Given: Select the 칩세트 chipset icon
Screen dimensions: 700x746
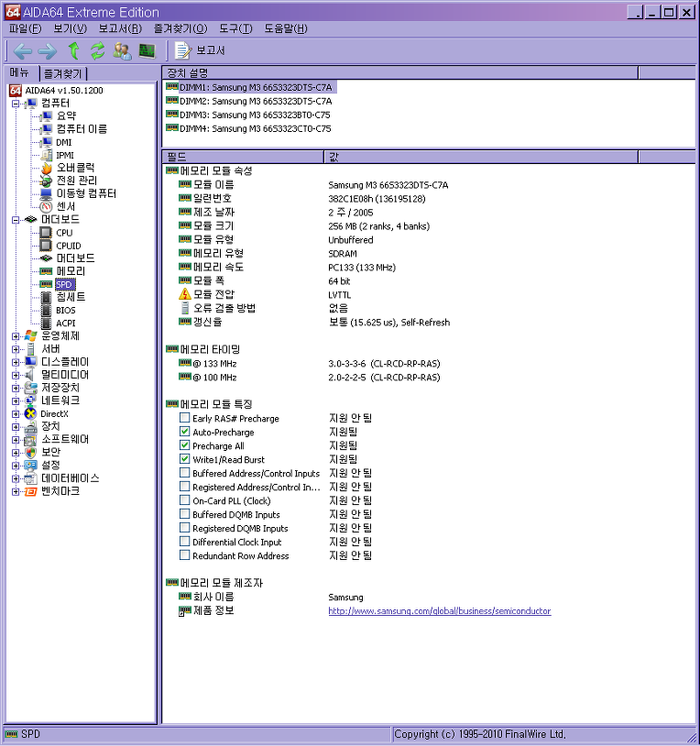Looking at the screenshot, I should (46, 297).
